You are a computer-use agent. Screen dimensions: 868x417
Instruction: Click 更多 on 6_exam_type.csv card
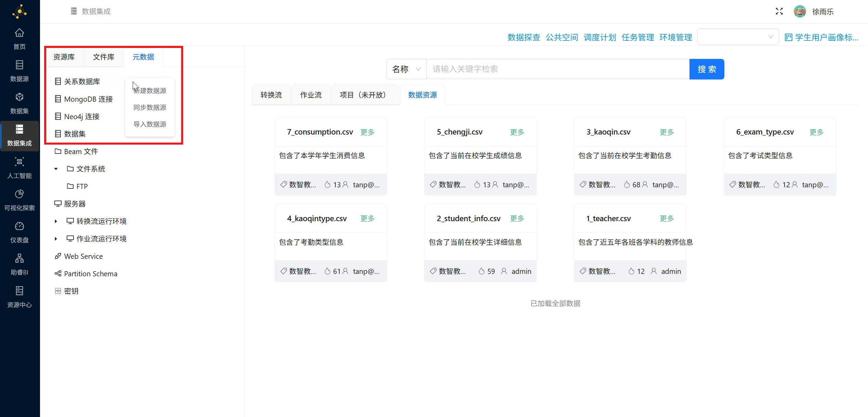click(x=817, y=132)
